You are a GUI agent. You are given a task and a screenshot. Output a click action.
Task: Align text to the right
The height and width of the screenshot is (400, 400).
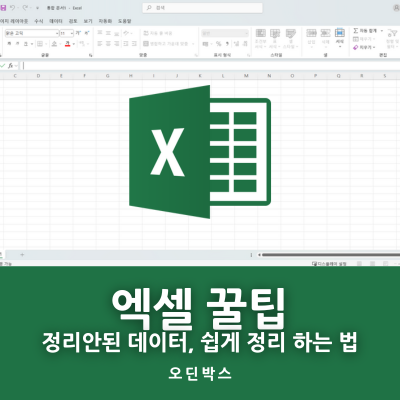tap(117, 44)
